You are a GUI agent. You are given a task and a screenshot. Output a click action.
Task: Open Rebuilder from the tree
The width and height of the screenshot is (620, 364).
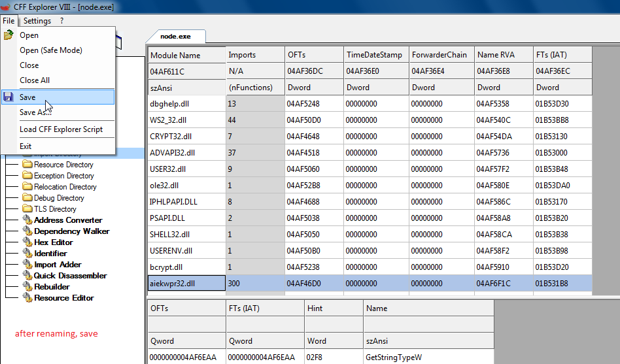pos(52,286)
